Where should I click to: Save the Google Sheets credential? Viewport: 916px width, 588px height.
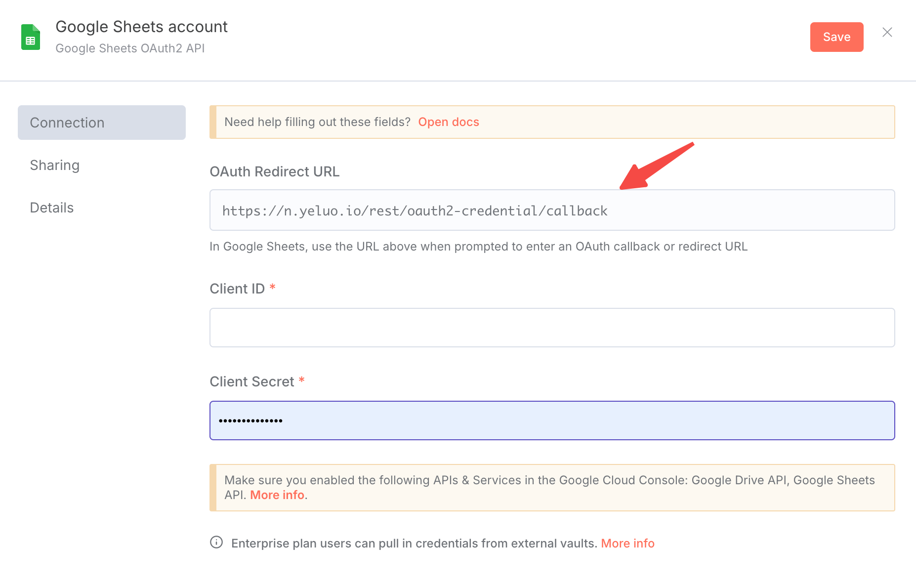coord(836,37)
